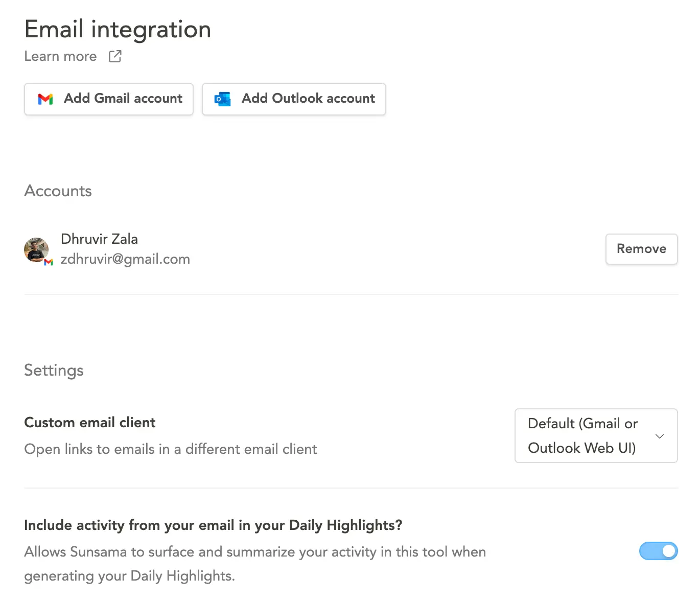Click the Gmail logo on Add Gmail button
Screen dimensions: 700x601
point(45,99)
